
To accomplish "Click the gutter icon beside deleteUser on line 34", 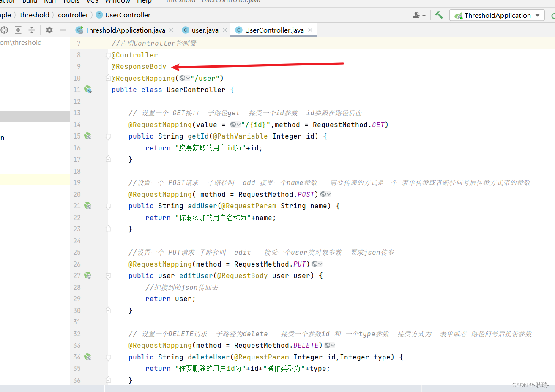I will tap(87, 357).
